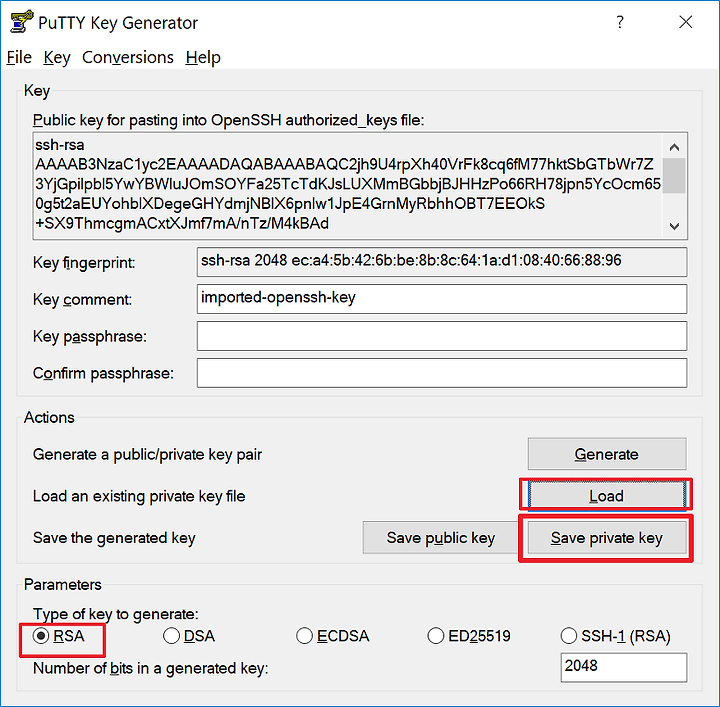Click the Key fingerprint field
Viewport: 720px width, 707px height.
[442, 262]
